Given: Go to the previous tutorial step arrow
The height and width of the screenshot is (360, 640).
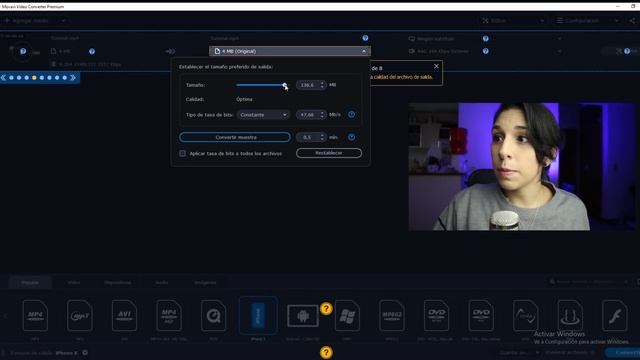Looking at the screenshot, I should (x=3, y=78).
